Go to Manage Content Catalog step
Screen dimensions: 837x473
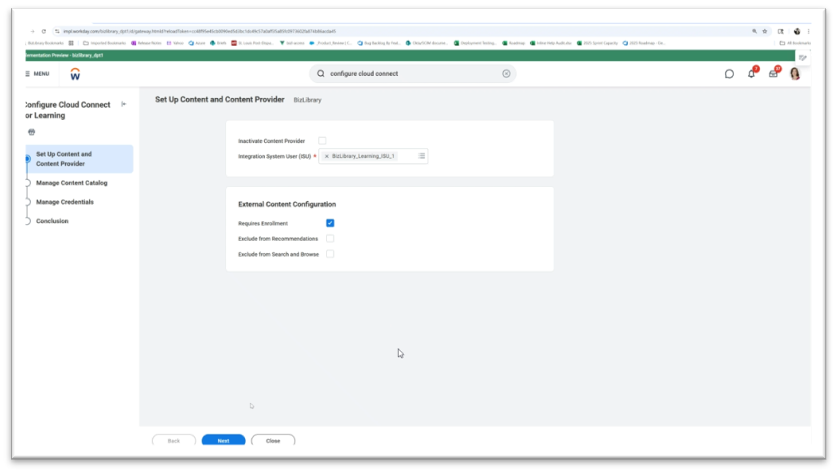click(72, 183)
